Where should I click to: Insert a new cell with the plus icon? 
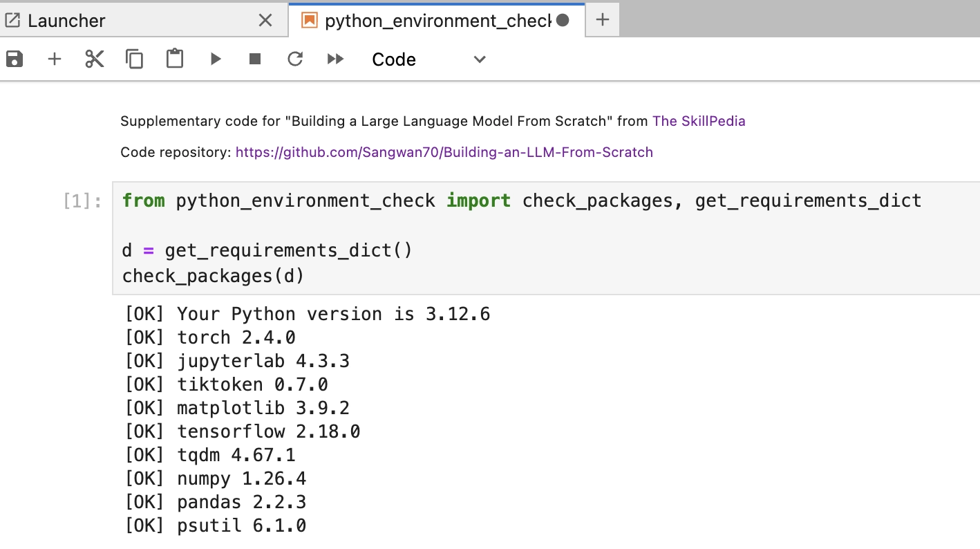point(55,59)
